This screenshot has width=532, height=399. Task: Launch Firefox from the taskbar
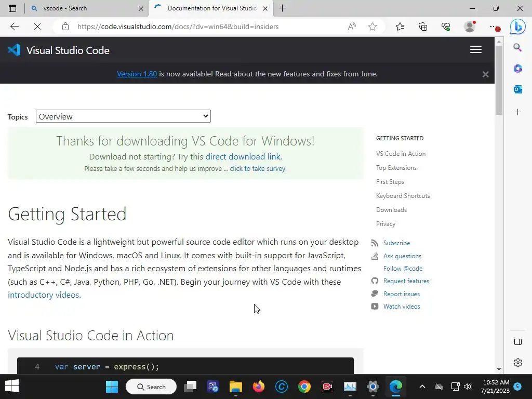tap(259, 387)
